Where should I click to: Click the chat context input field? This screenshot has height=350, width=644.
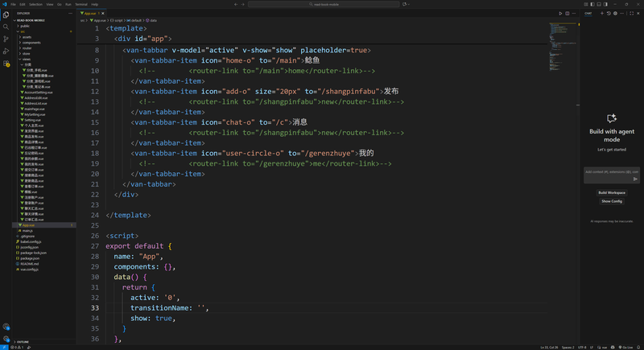click(608, 171)
